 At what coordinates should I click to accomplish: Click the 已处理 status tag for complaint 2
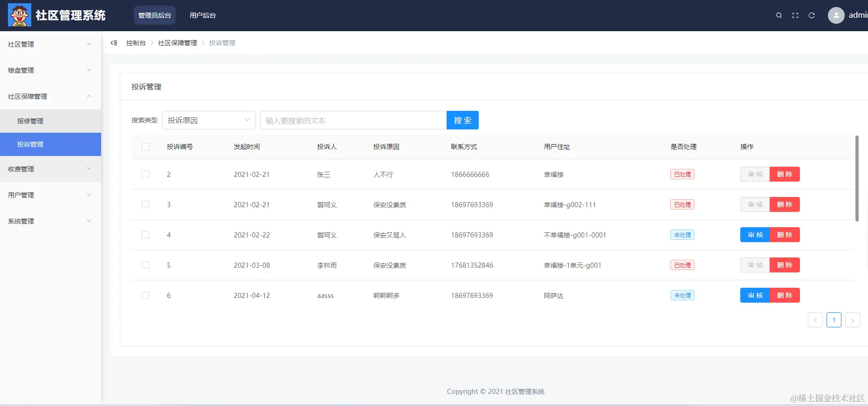682,174
